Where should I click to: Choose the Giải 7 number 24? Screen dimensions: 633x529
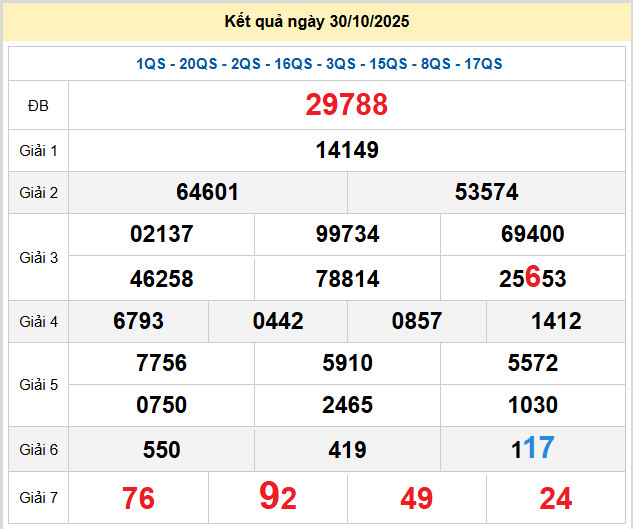click(556, 498)
